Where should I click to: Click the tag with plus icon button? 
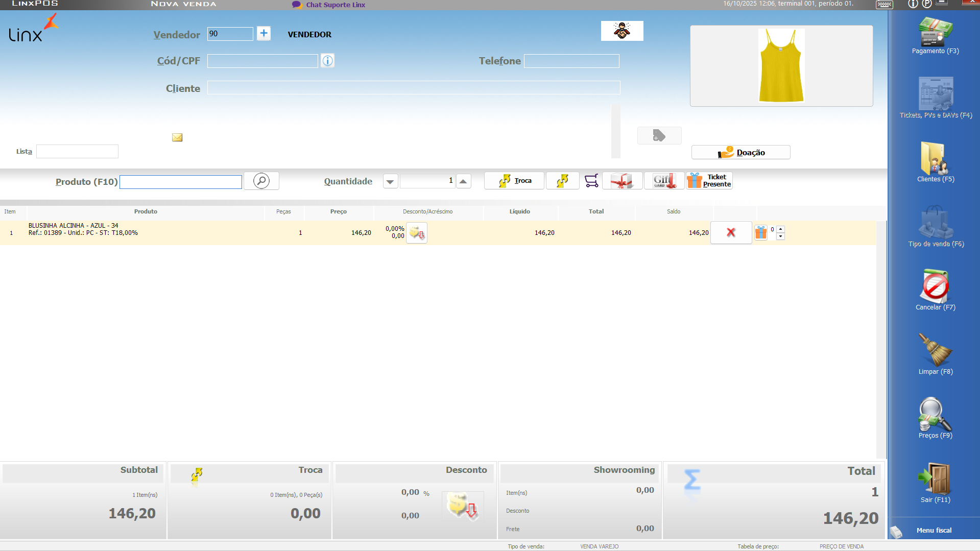pos(659,136)
